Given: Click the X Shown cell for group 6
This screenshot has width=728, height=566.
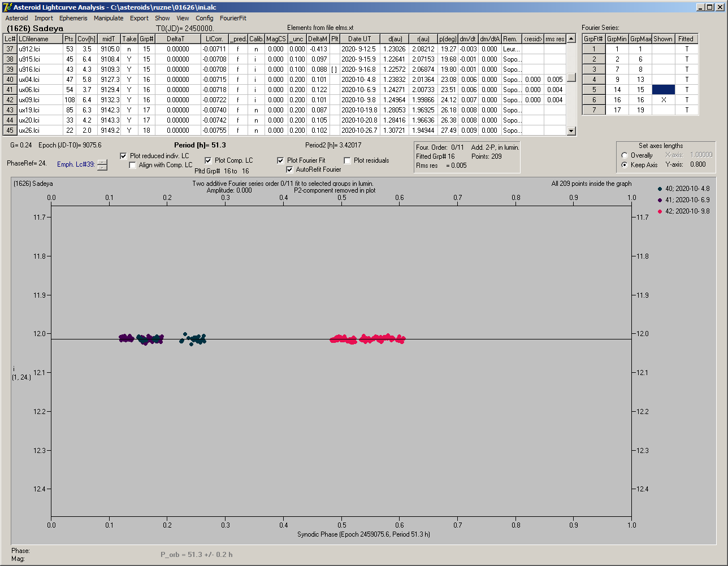Looking at the screenshot, I should [664, 100].
